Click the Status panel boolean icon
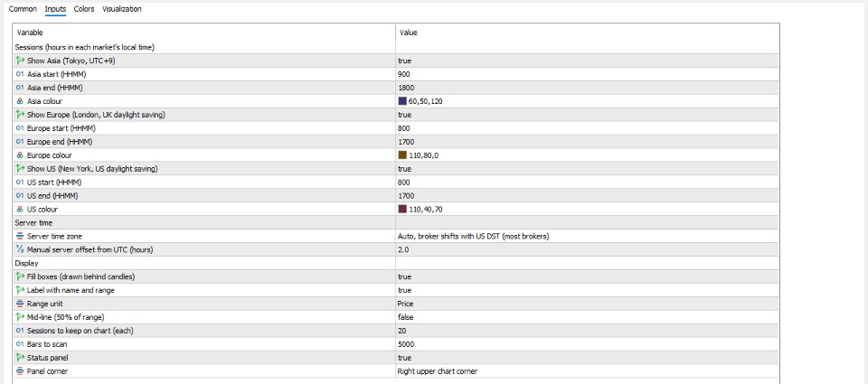This screenshot has height=384, width=868. pyautogui.click(x=21, y=358)
